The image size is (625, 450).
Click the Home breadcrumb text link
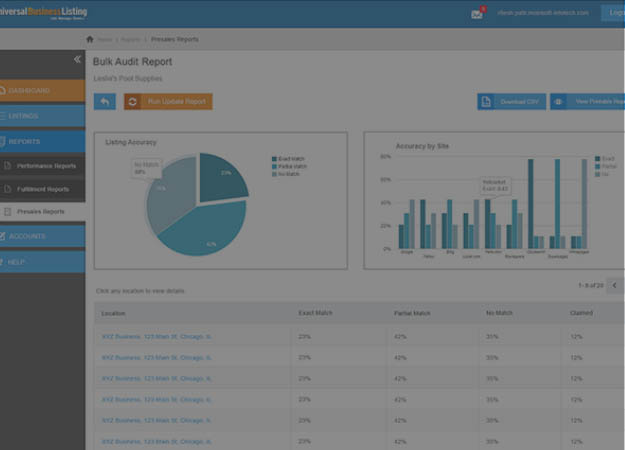click(x=105, y=39)
